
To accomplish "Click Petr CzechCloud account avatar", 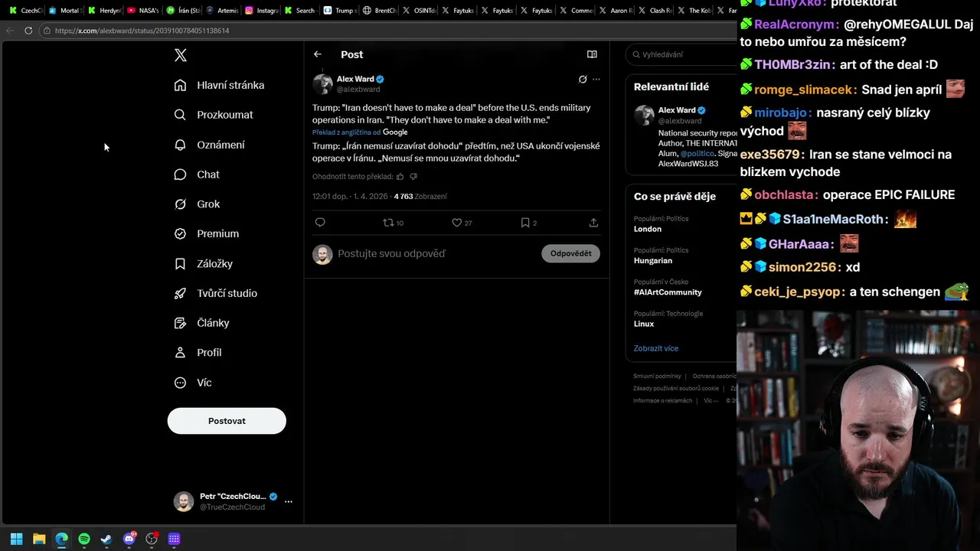I will (184, 502).
